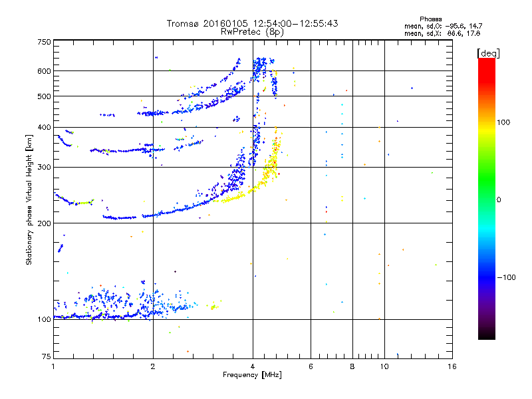Click the y-axis label '200'
Image resolution: width=532 pixels, height=399 pixels.
click(44, 223)
